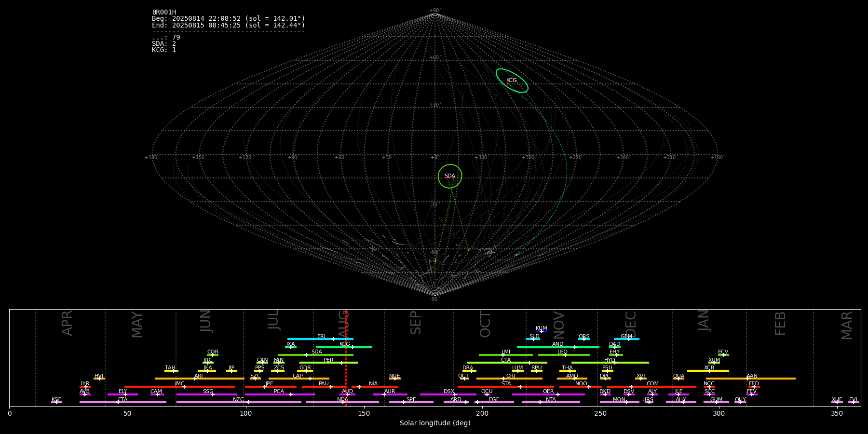Select the KUM blue shower bar
Viewport: 868px width, 434px height.
pos(542,331)
